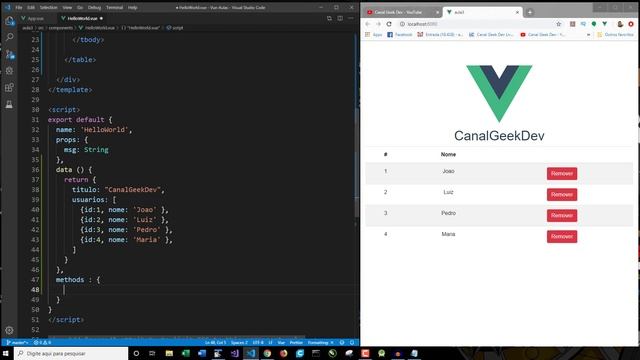Open Task View on the taskbar
This screenshot has width=640, height=360.
pos(152,353)
